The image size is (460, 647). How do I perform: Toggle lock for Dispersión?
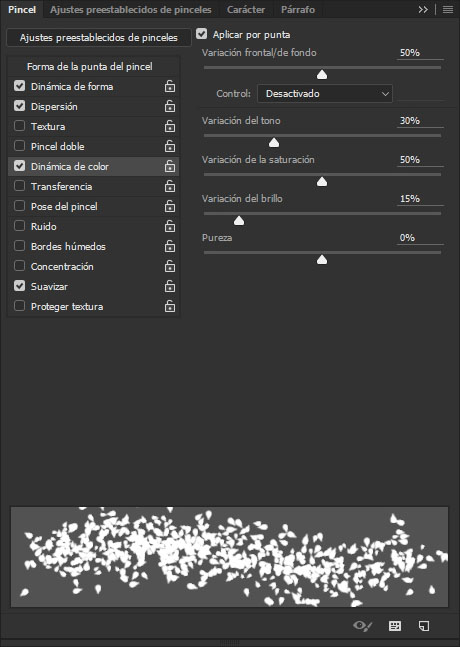(170, 106)
